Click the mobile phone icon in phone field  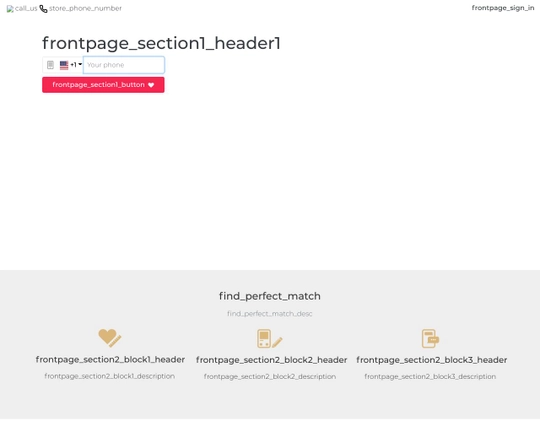click(x=50, y=65)
